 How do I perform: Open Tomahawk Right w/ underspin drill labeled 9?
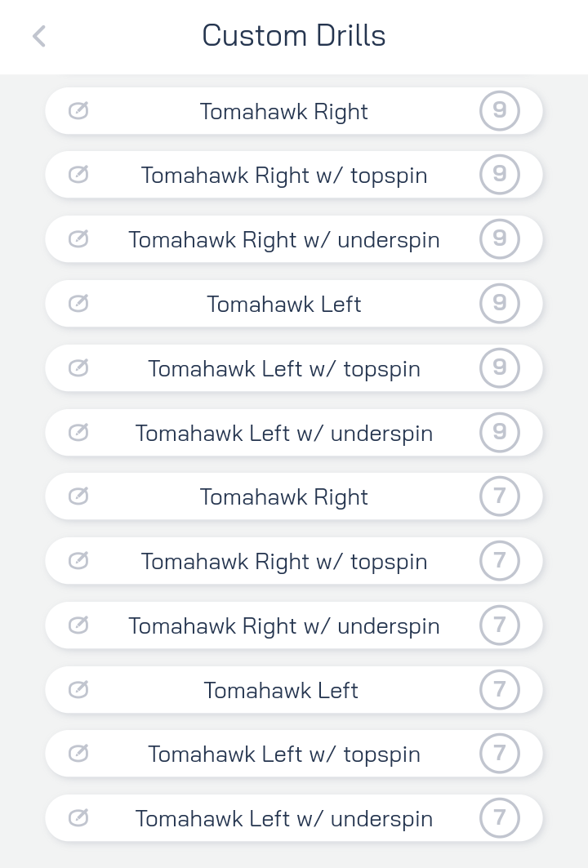click(x=293, y=239)
